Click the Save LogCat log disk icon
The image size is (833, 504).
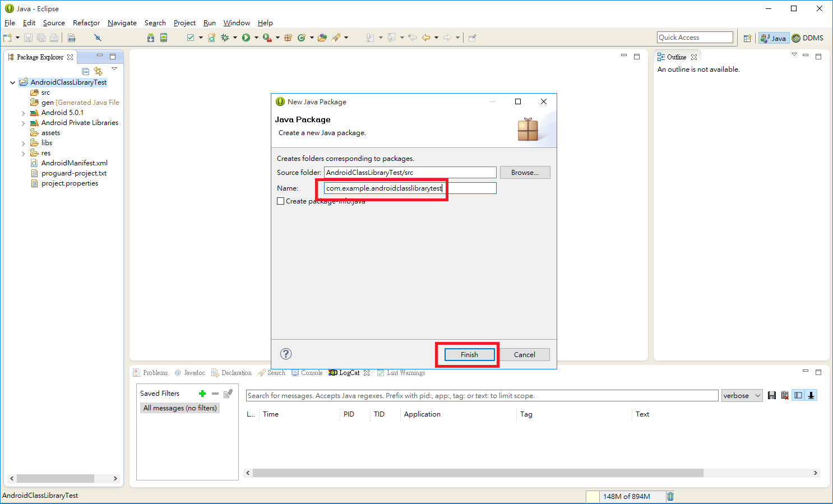tap(772, 395)
